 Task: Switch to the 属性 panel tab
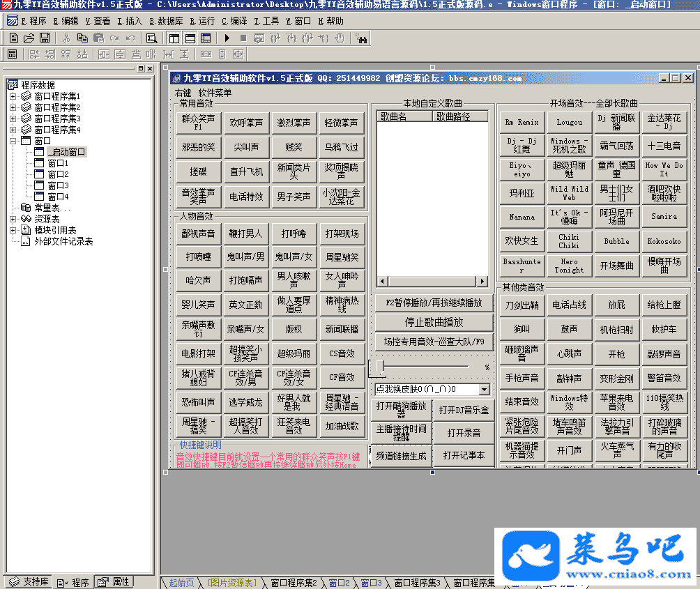114,581
